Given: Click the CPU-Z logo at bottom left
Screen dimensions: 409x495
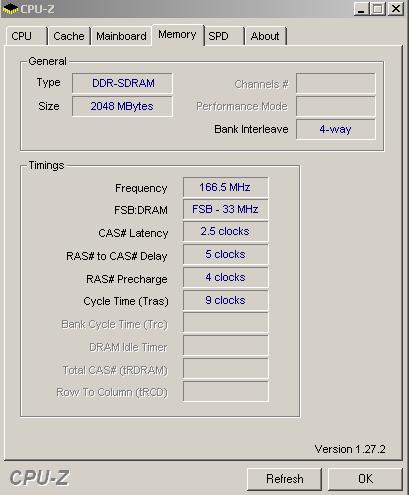Looking at the screenshot, I should point(39,478).
